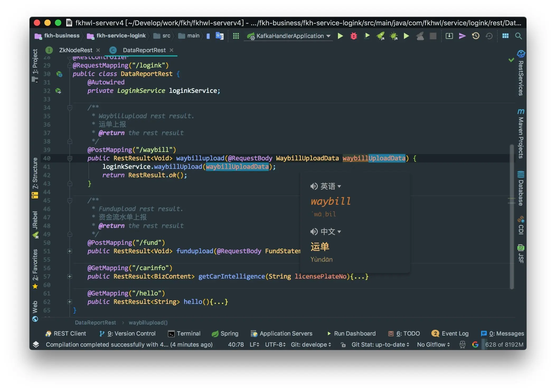The width and height of the screenshot is (556, 392).
Task: Click the gray Stop button in toolbar
Action: [x=433, y=36]
